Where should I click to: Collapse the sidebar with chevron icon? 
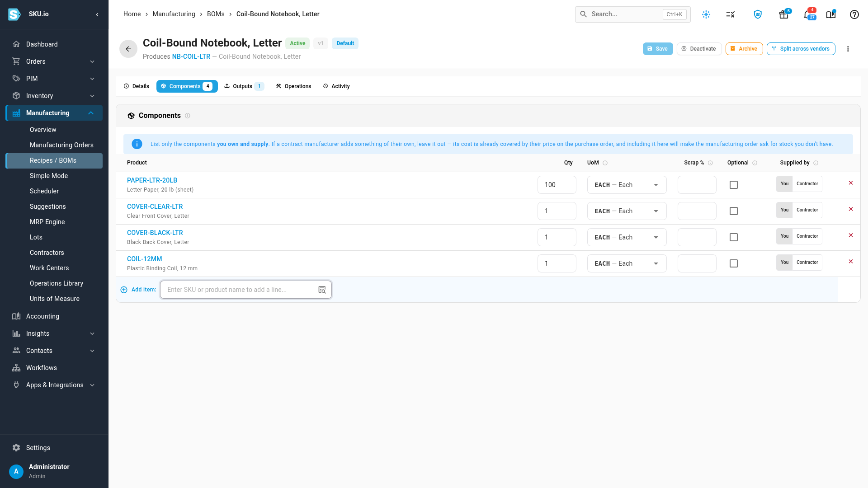[97, 14]
